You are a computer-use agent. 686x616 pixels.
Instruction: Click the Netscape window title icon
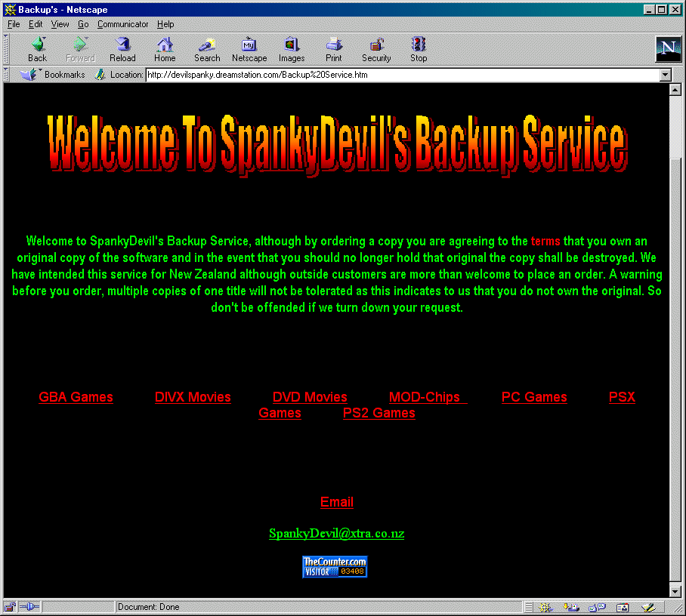(10, 10)
